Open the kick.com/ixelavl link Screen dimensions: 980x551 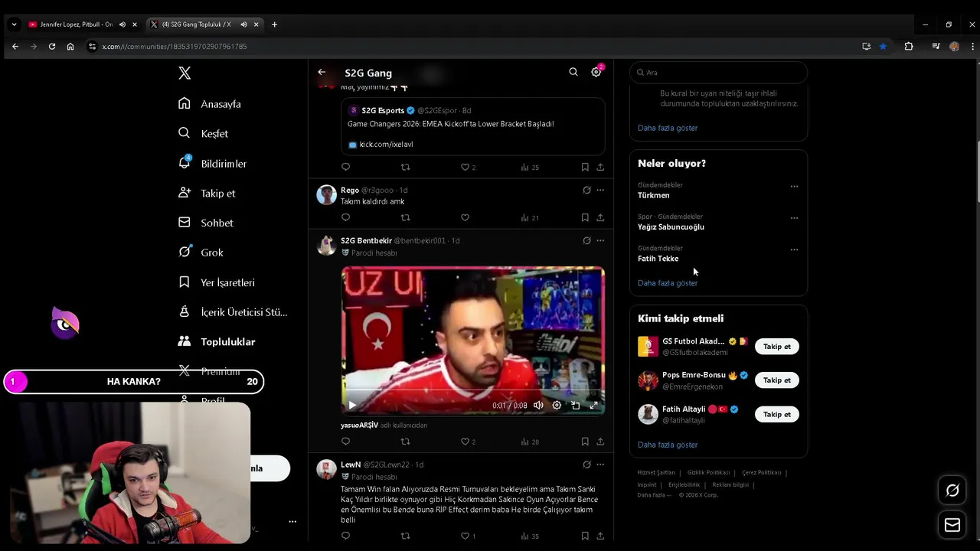[x=386, y=144]
